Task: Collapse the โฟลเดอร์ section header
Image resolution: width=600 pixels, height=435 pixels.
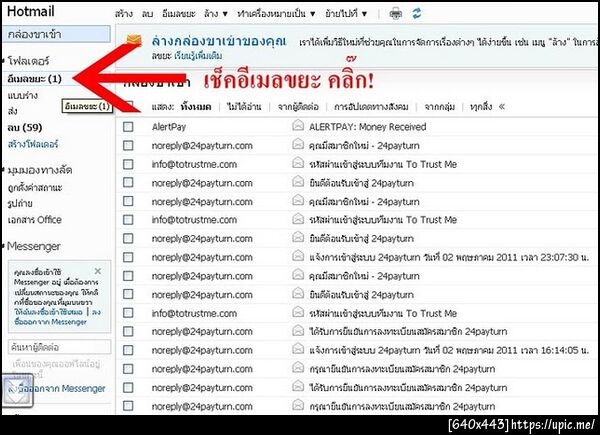Action: point(28,60)
